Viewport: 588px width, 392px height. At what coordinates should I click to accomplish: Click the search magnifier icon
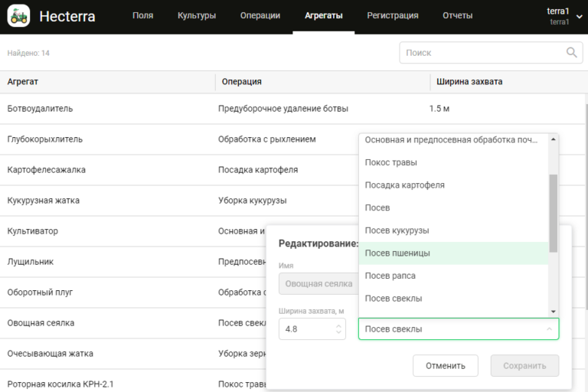pyautogui.click(x=571, y=53)
